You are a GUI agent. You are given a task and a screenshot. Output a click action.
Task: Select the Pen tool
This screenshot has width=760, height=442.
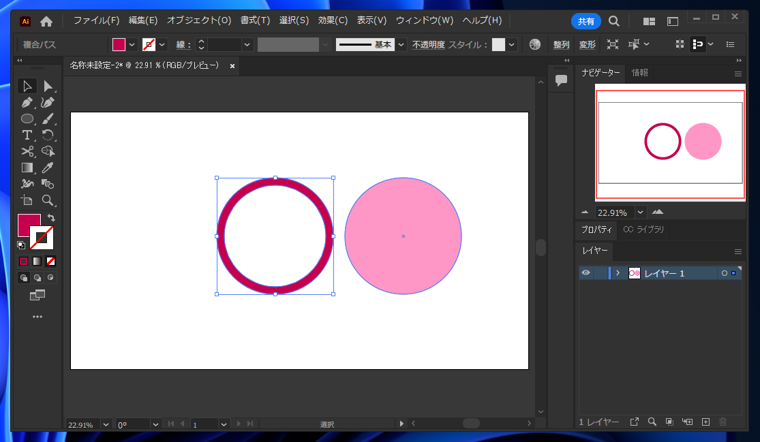(x=27, y=103)
